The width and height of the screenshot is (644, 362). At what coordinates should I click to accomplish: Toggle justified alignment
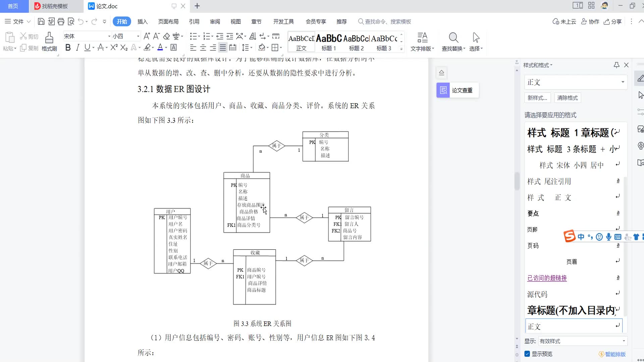click(223, 48)
